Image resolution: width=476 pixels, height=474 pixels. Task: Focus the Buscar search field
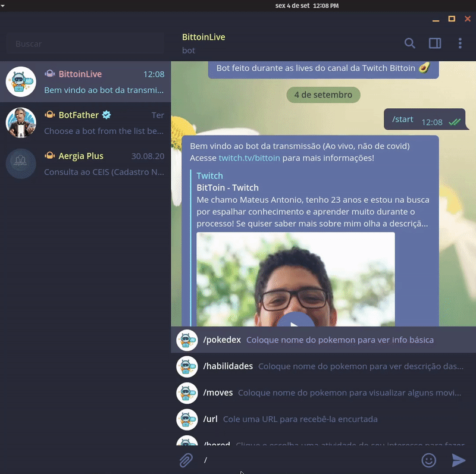point(85,43)
